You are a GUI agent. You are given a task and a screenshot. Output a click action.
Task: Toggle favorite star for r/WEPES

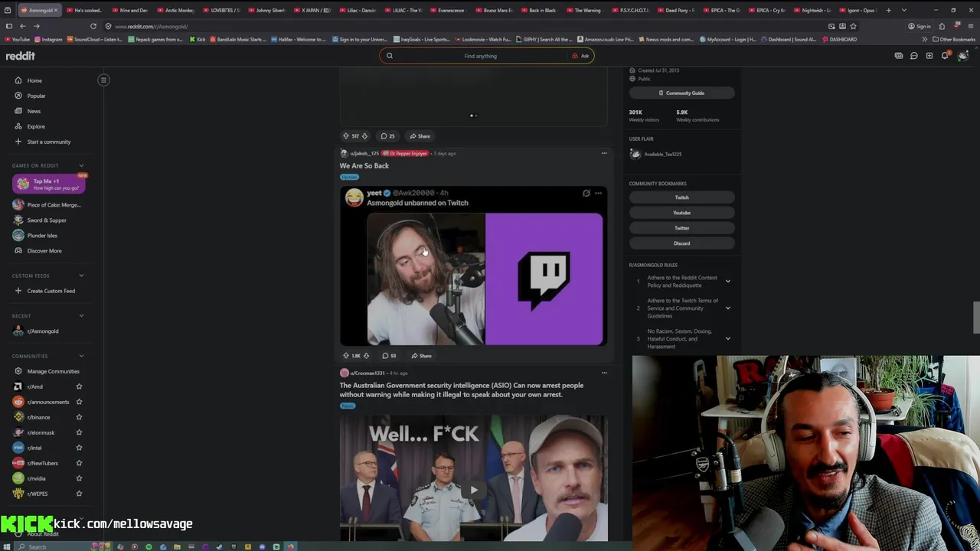[79, 494]
